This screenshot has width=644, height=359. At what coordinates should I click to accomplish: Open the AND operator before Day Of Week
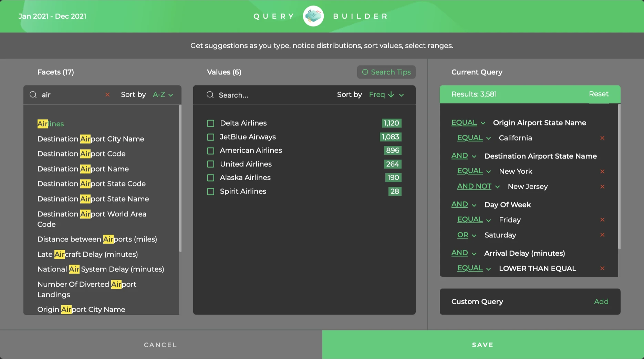pyautogui.click(x=464, y=205)
